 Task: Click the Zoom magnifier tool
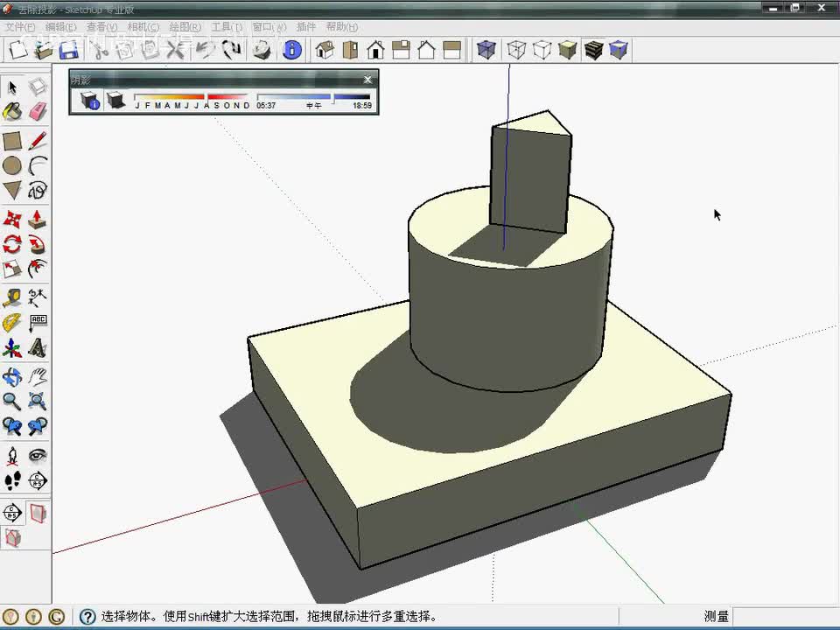[12, 402]
